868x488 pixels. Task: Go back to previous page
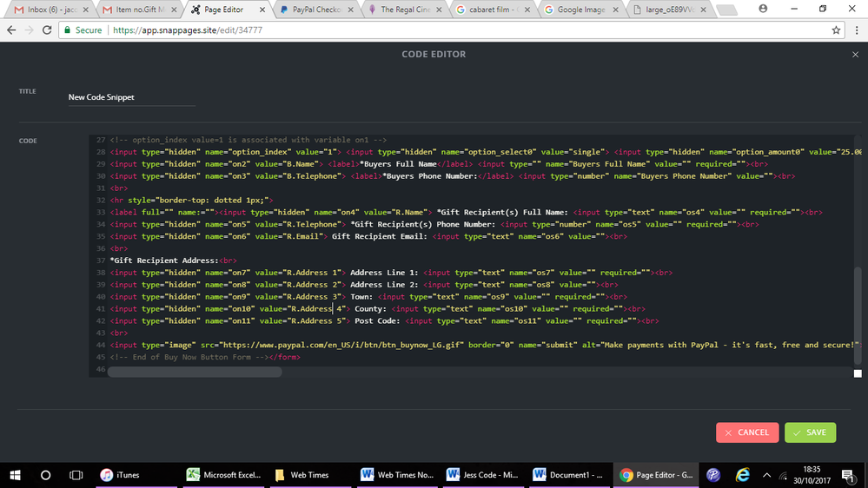[11, 30]
